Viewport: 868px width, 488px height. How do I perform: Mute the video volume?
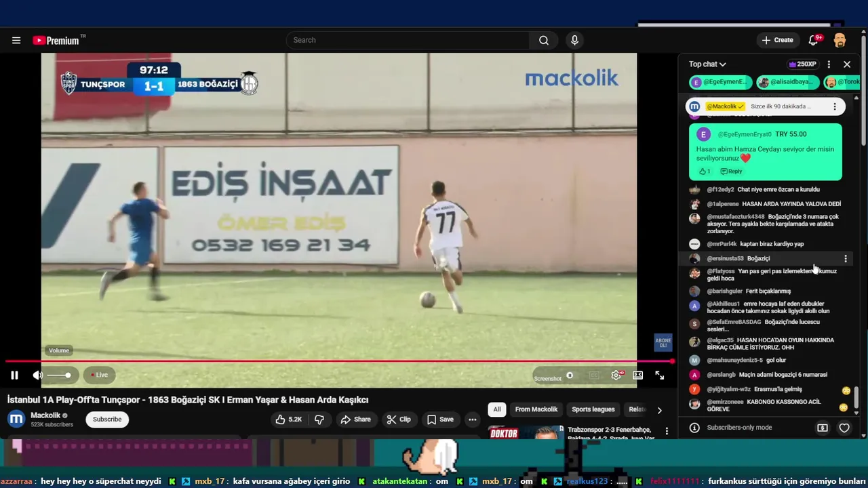[x=38, y=375]
